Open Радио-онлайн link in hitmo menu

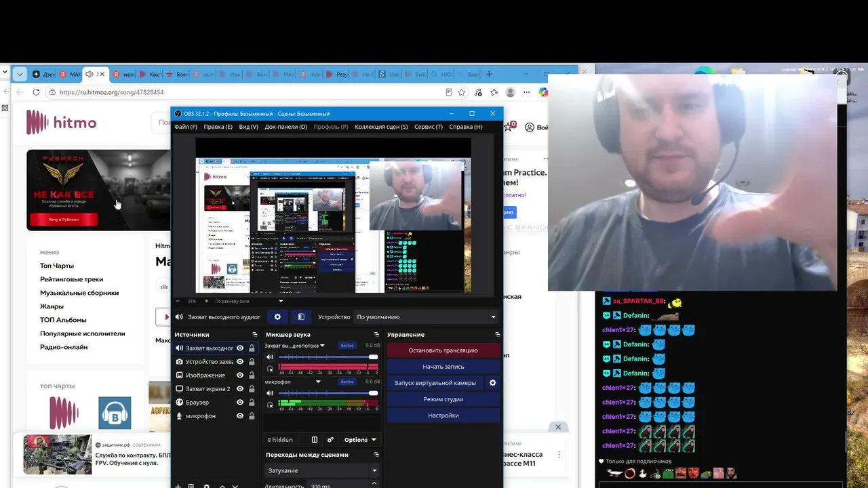coord(64,347)
